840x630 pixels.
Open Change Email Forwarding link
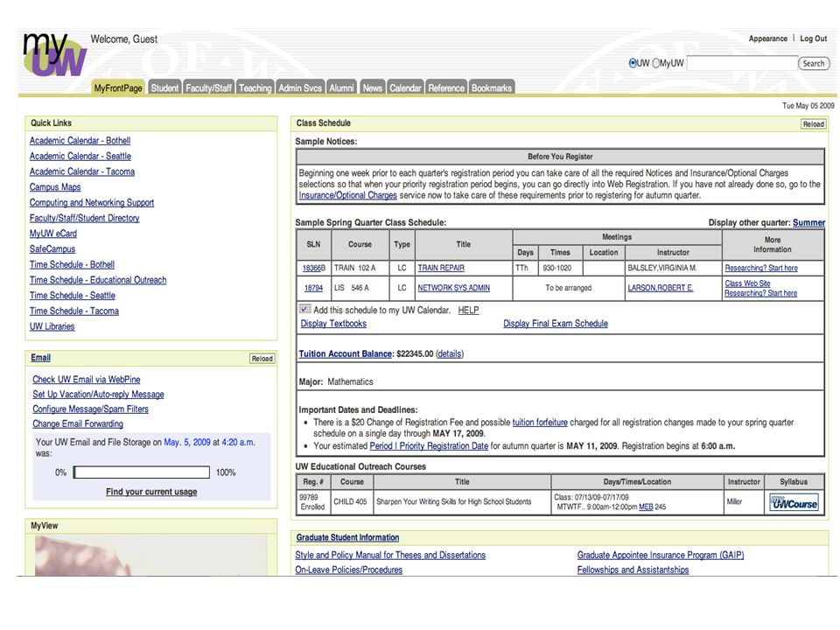(78, 423)
